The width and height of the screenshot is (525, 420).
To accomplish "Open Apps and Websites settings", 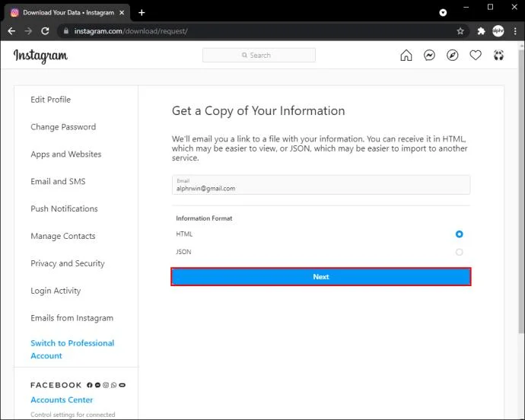I will point(65,154).
